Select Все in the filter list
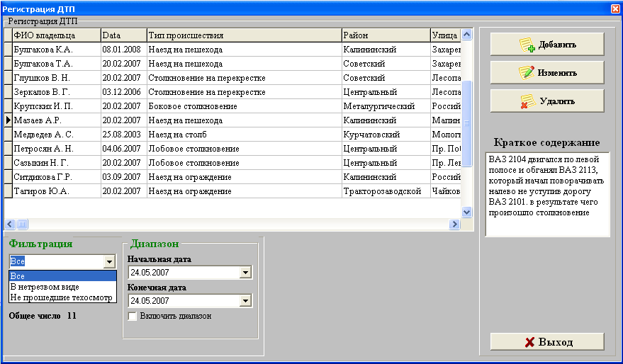The image size is (623, 364). (63, 276)
